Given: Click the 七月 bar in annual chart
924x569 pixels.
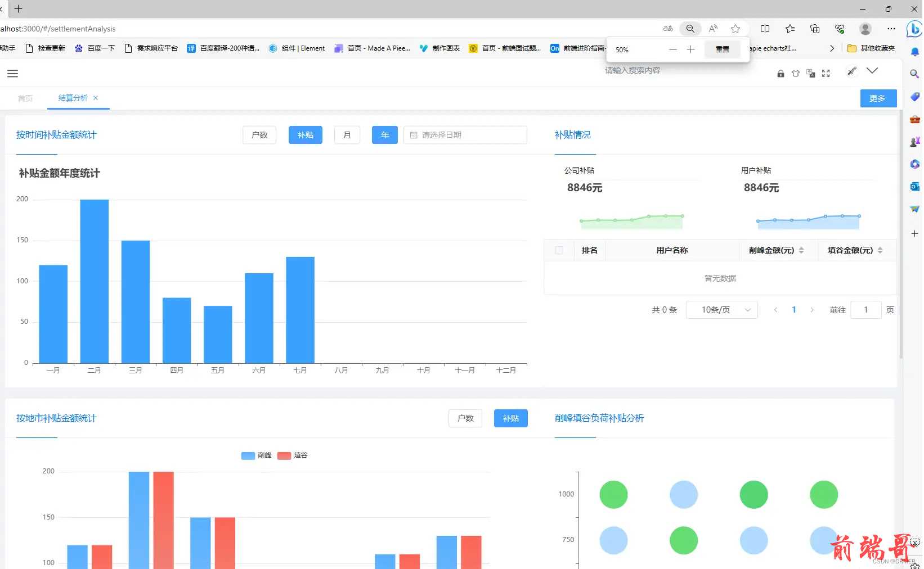Looking at the screenshot, I should click(x=300, y=310).
